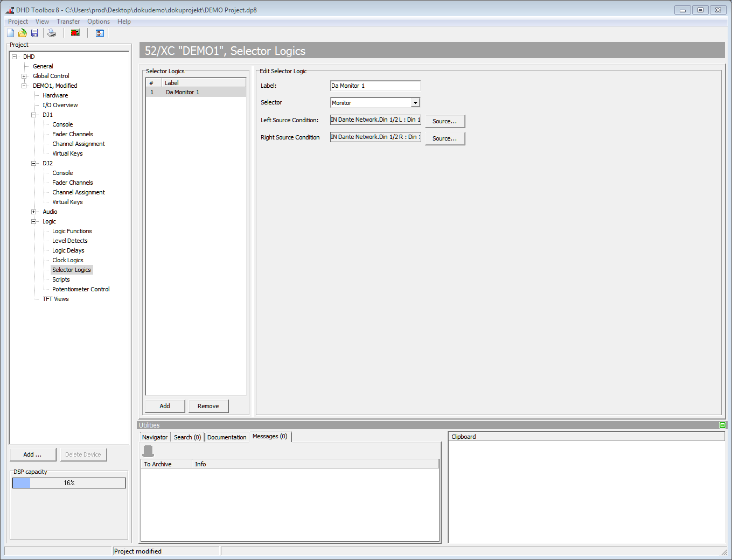
Task: Select the Clock Logics tree item
Action: click(67, 260)
